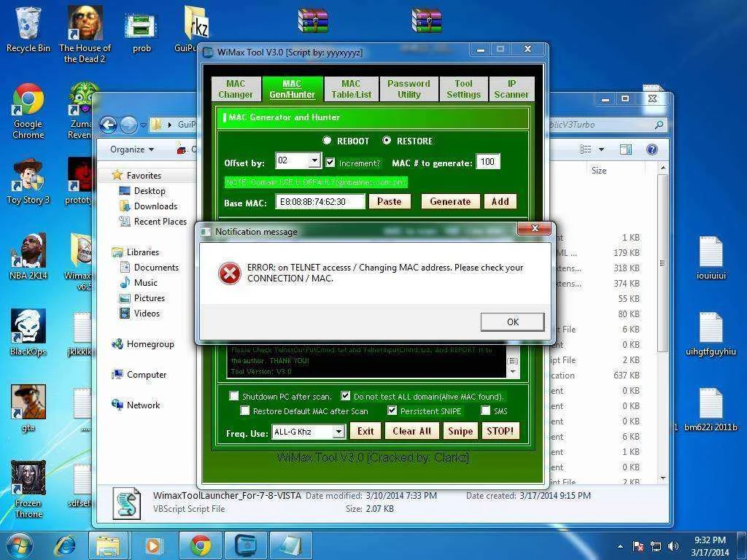Image resolution: width=747 pixels, height=560 pixels.
Task: Select the RESTORE radio option
Action: (387, 141)
